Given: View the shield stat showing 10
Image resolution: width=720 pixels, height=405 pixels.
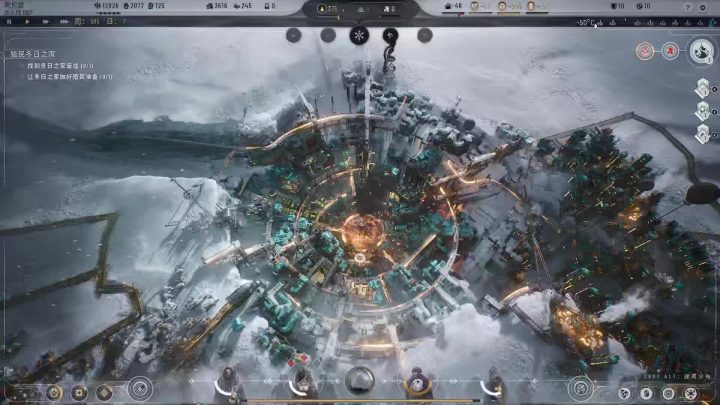Looking at the screenshot, I should pos(617,6).
